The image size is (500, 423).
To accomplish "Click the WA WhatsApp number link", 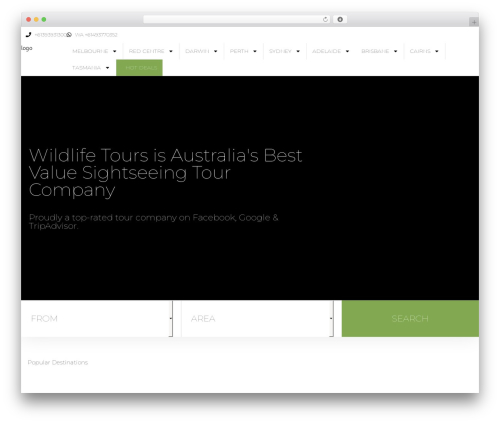I will coord(96,35).
